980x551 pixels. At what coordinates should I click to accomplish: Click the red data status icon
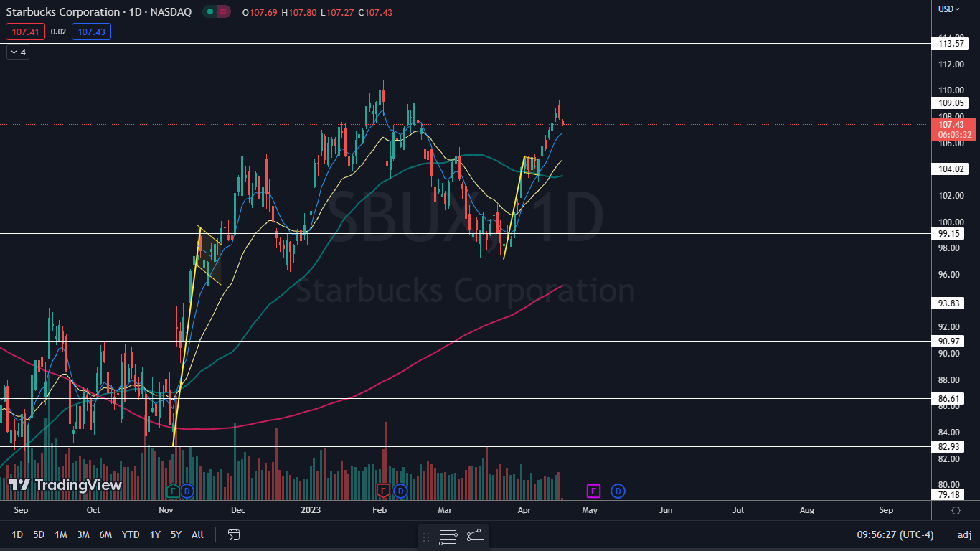[225, 12]
